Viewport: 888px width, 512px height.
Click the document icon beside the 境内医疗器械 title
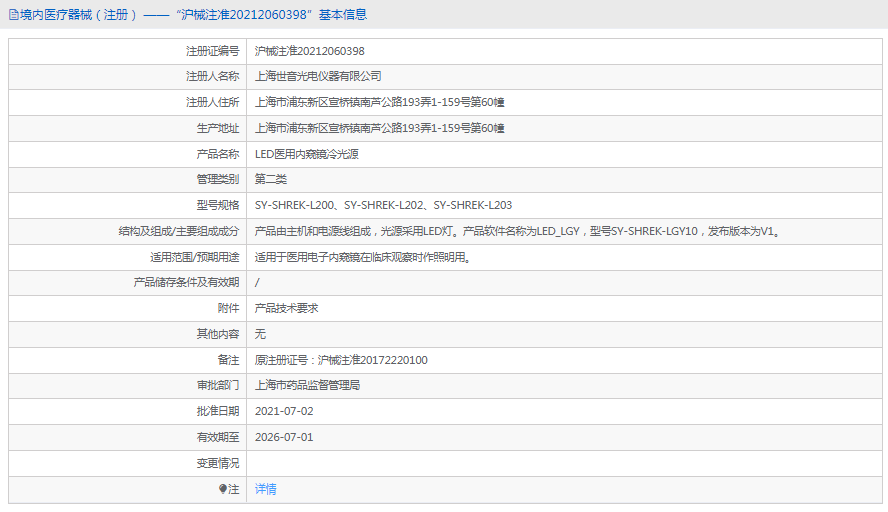pos(14,15)
